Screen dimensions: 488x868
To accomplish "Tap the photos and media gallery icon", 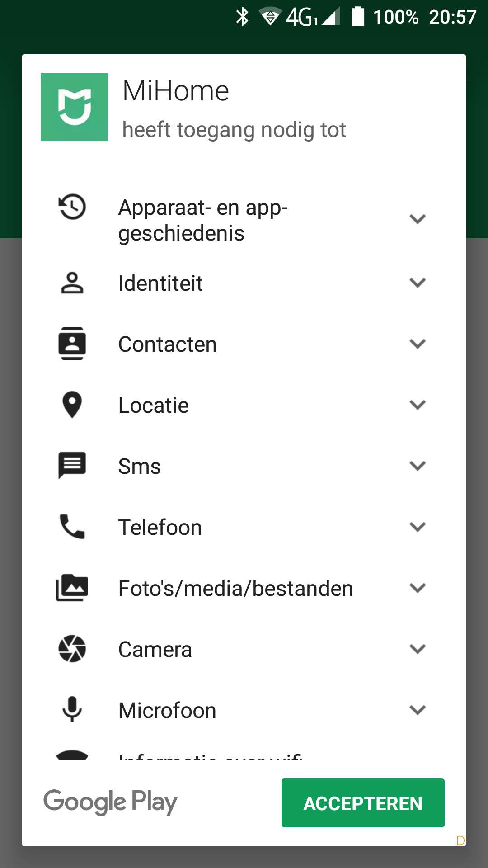I will [x=72, y=588].
